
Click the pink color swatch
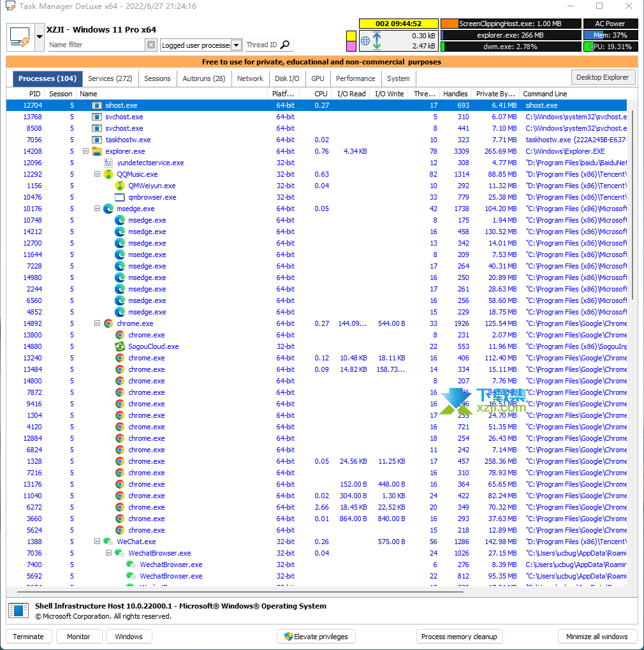click(x=351, y=46)
